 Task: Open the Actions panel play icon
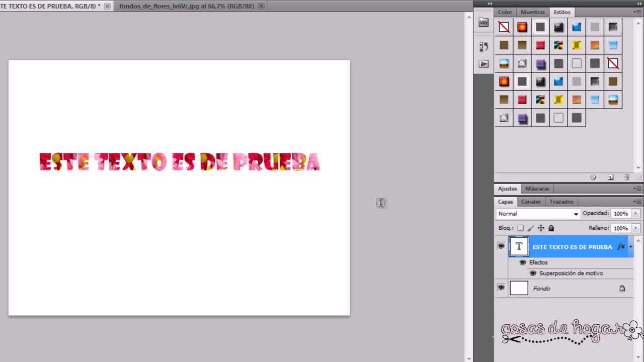coord(484,64)
